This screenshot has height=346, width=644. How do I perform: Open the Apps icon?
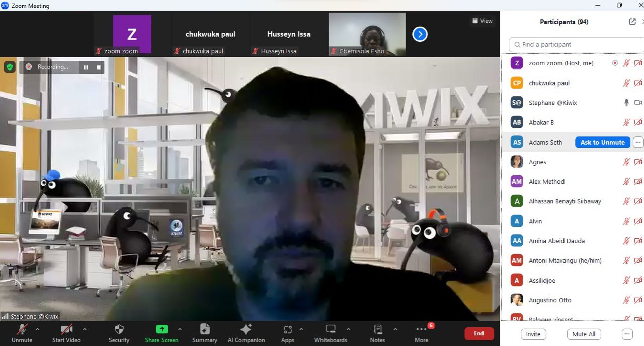point(288,329)
